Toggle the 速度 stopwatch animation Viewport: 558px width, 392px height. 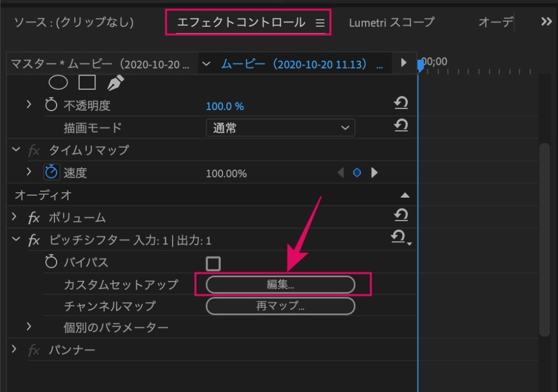51,172
